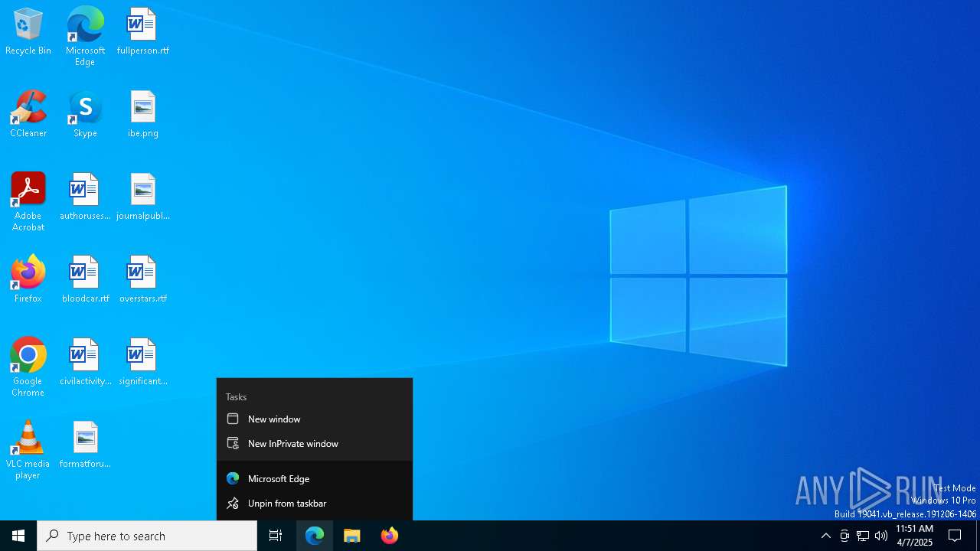Select the bloodcar.rtf file icon
The image size is (980, 551).
coord(85,280)
